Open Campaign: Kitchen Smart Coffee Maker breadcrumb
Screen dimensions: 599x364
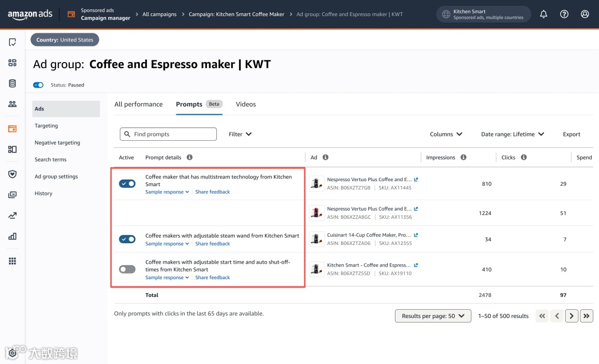[x=236, y=14]
